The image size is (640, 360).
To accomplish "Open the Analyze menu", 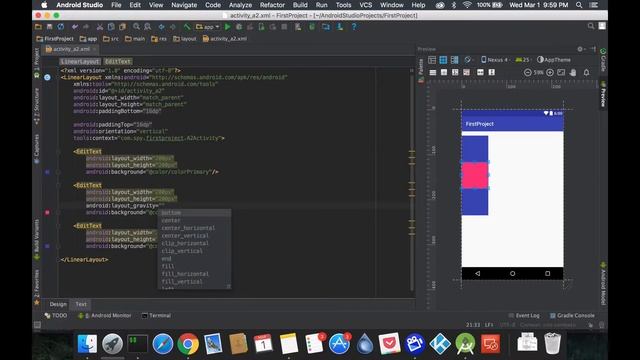I will 240,5.
